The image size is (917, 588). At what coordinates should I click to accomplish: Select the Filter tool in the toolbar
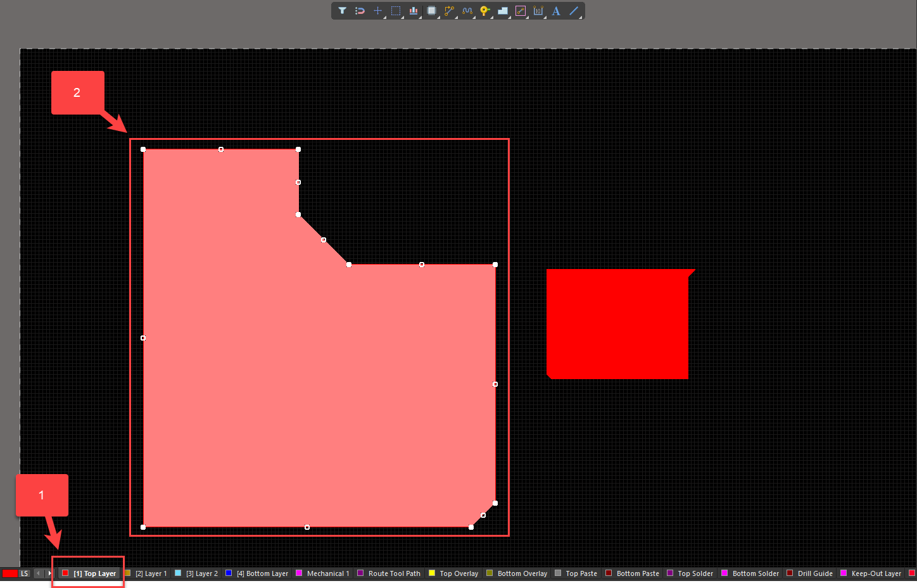(x=342, y=11)
